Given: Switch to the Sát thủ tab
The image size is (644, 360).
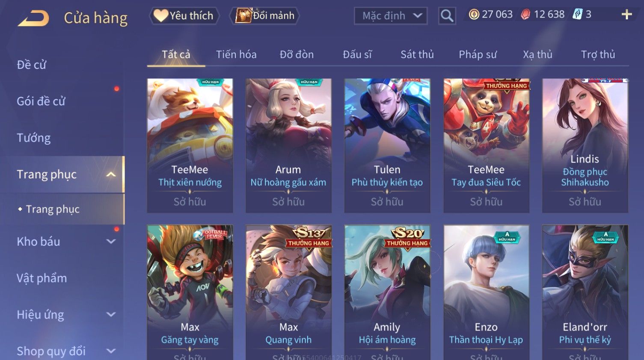Looking at the screenshot, I should [x=417, y=54].
